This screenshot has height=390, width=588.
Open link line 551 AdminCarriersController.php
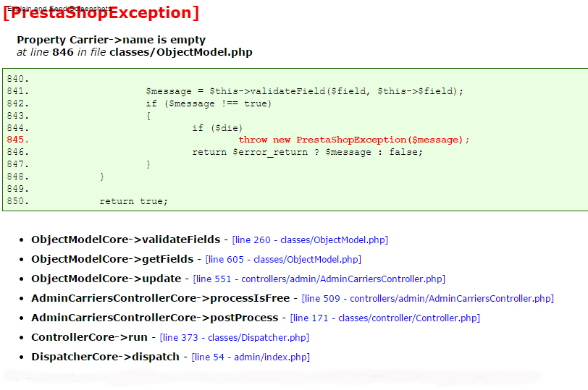(319, 279)
